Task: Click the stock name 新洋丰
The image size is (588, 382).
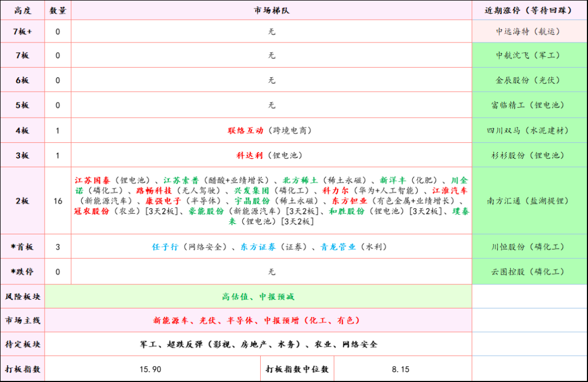Action: (393, 180)
